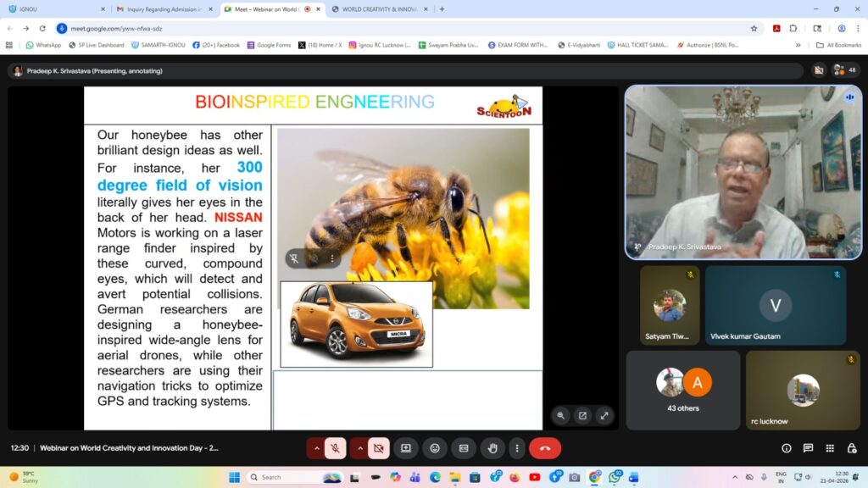Turn on the camera in Meet
Viewport: 868px width, 488px height.
coord(378,448)
